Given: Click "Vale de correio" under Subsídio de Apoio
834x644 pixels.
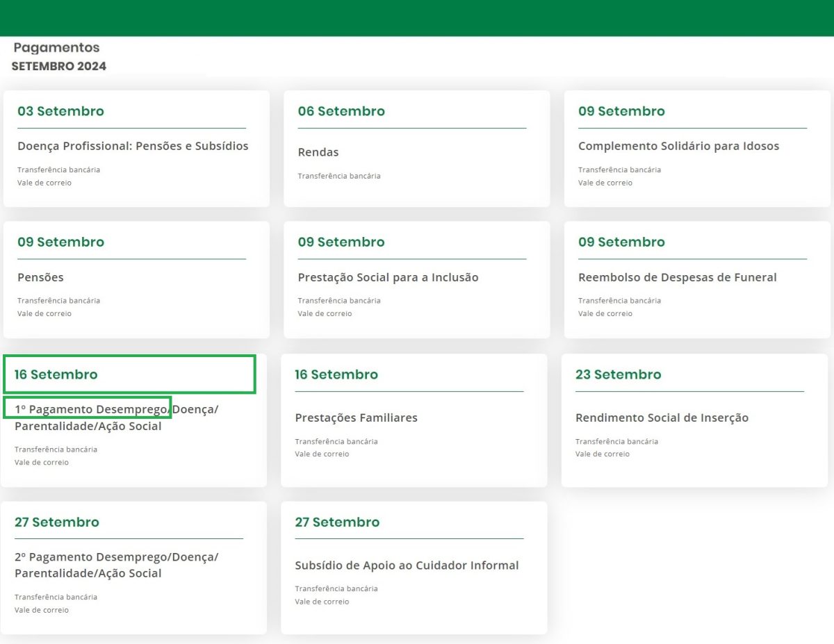Looking at the screenshot, I should click(x=322, y=602).
